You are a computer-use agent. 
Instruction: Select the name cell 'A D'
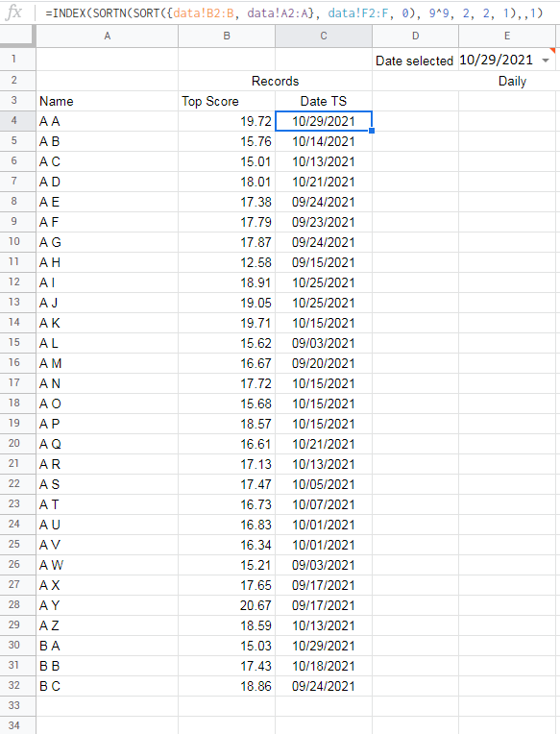tap(108, 182)
